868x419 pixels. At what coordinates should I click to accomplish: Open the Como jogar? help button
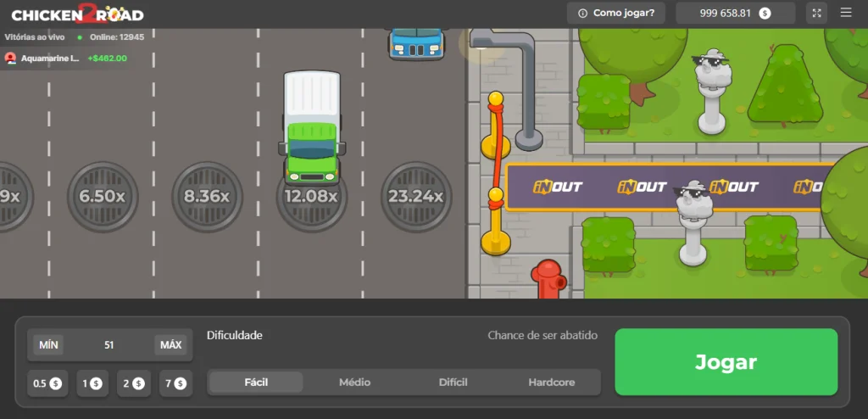pos(615,13)
